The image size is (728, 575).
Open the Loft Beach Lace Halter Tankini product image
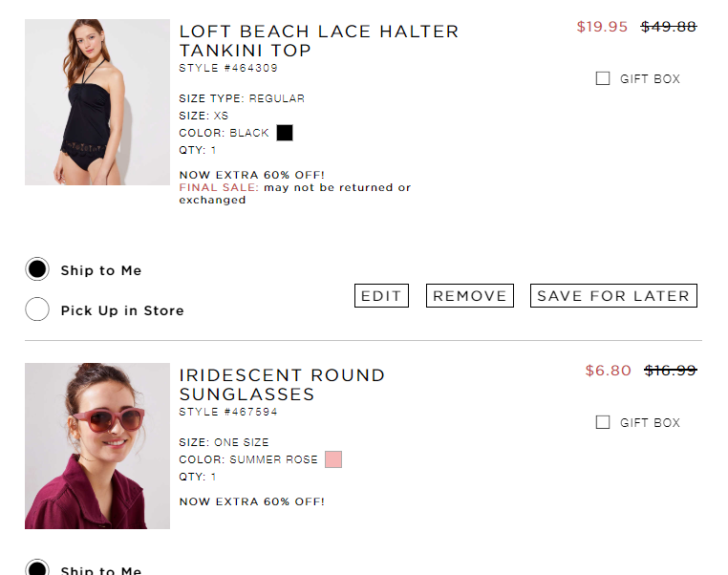coord(97,102)
